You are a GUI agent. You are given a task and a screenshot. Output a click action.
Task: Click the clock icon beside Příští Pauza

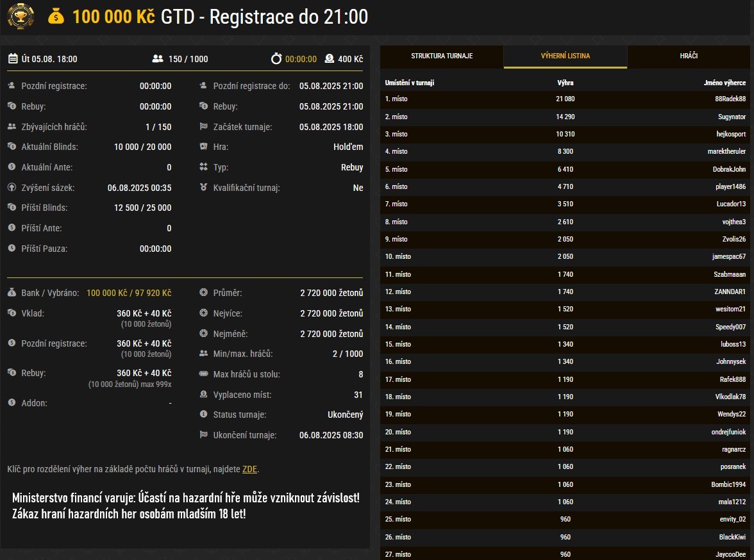click(12, 249)
